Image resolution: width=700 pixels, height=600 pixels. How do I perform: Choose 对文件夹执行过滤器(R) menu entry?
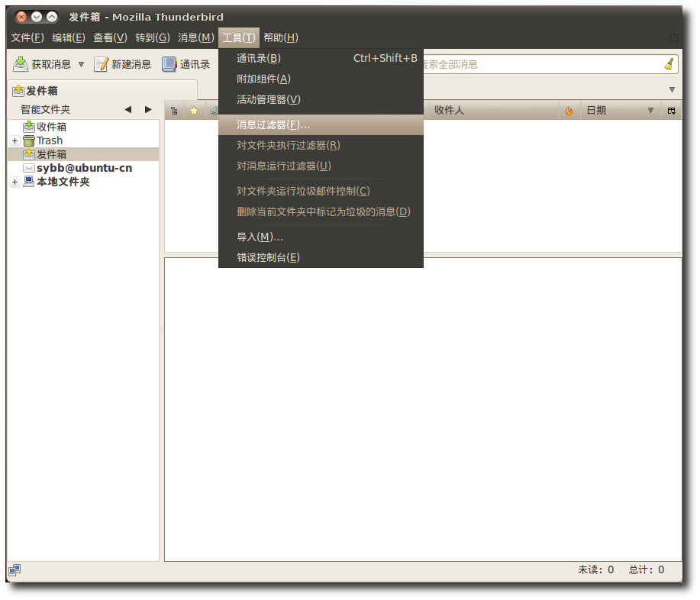[321, 146]
